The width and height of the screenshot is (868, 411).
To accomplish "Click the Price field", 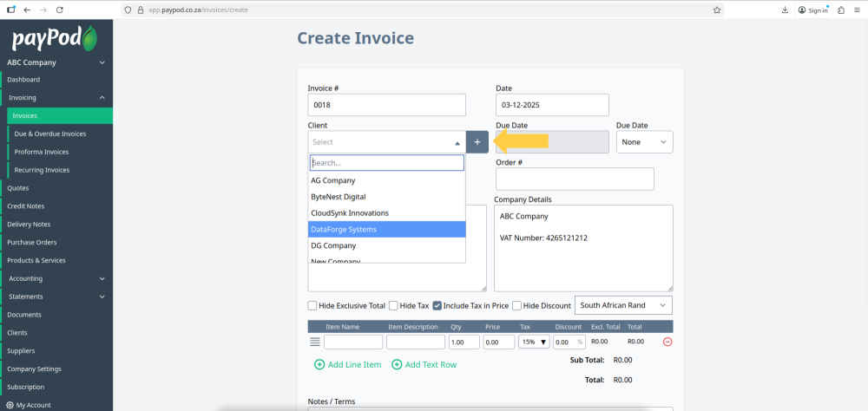I will point(499,342).
